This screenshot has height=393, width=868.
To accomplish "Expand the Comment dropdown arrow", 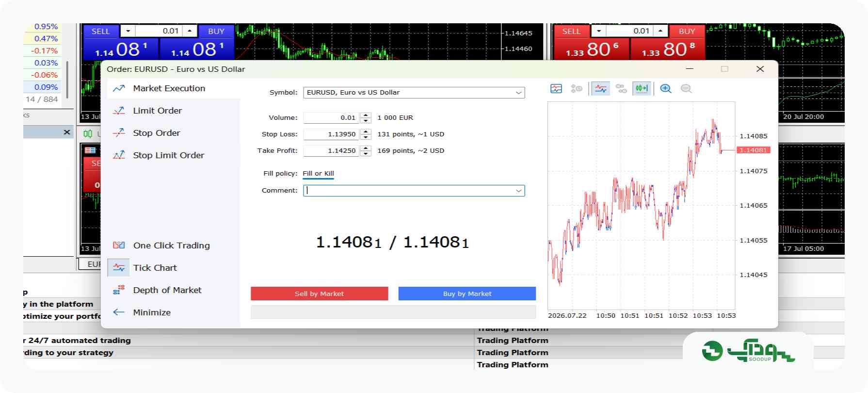I will point(518,191).
